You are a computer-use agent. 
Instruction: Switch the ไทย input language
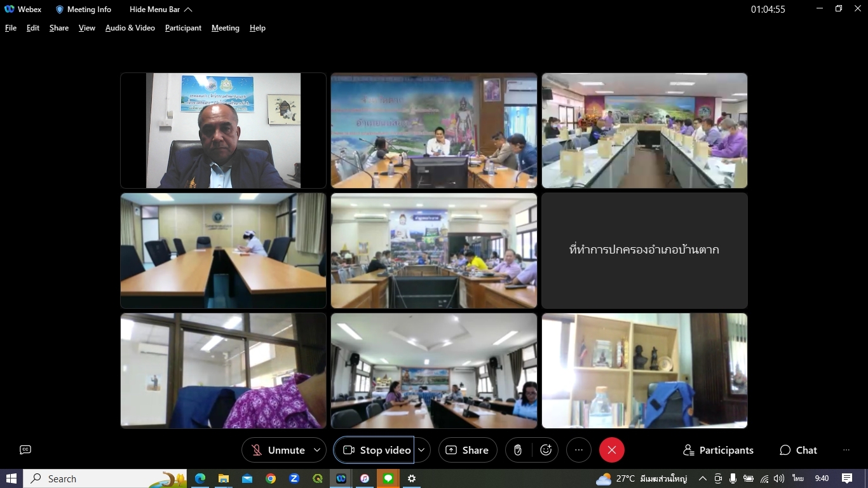coord(798,478)
